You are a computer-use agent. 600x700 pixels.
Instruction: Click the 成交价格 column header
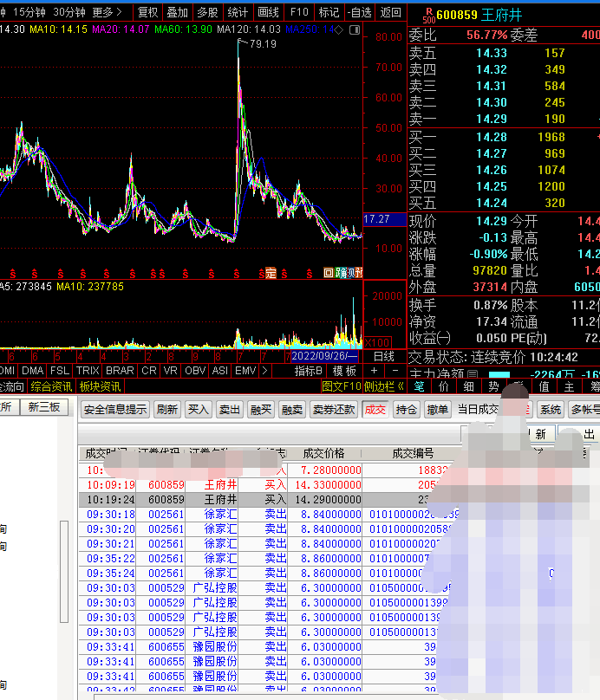324,454
